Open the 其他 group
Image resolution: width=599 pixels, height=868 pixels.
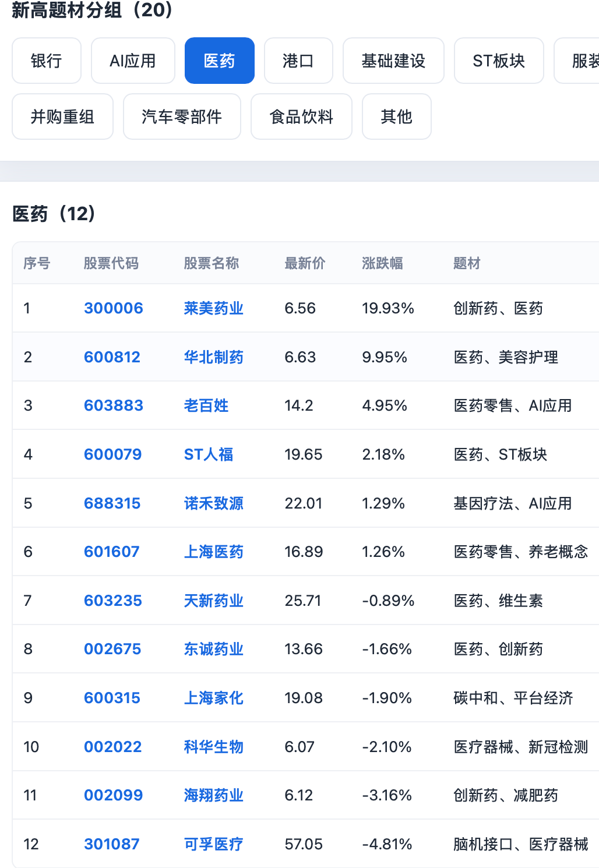coord(397,117)
